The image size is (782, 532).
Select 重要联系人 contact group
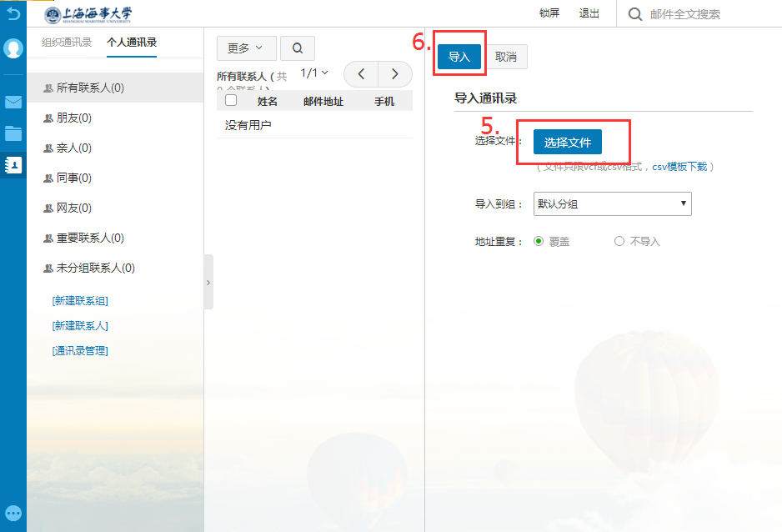tap(89, 238)
